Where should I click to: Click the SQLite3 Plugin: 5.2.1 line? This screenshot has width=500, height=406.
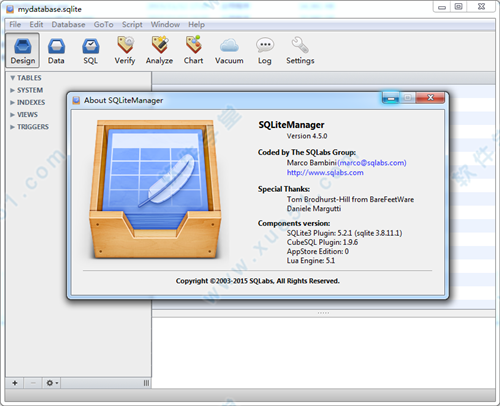click(344, 233)
